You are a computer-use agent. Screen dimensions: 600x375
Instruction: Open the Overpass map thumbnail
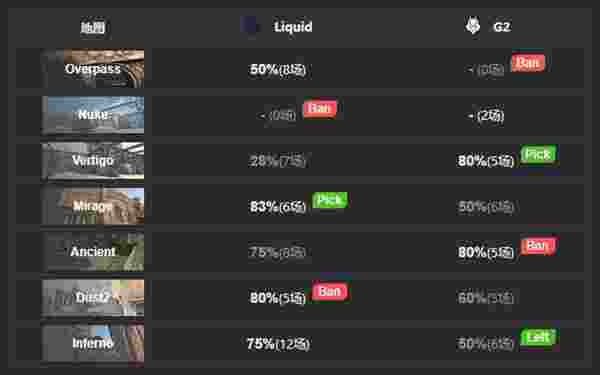[93, 68]
